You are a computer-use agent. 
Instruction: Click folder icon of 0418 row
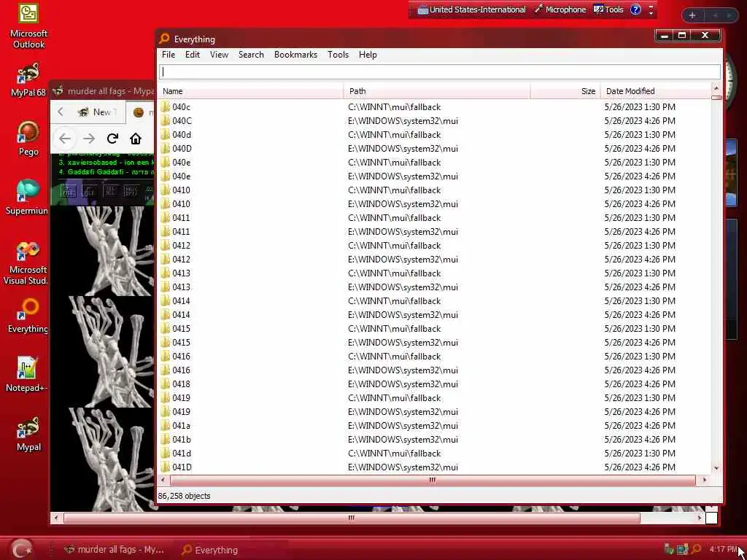[166, 384]
